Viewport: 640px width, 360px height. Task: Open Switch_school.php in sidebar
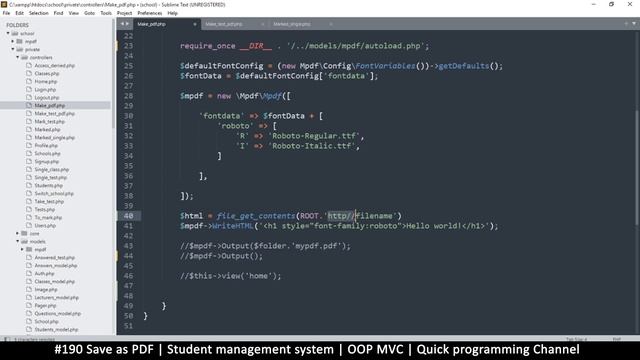pyautogui.click(x=54, y=193)
